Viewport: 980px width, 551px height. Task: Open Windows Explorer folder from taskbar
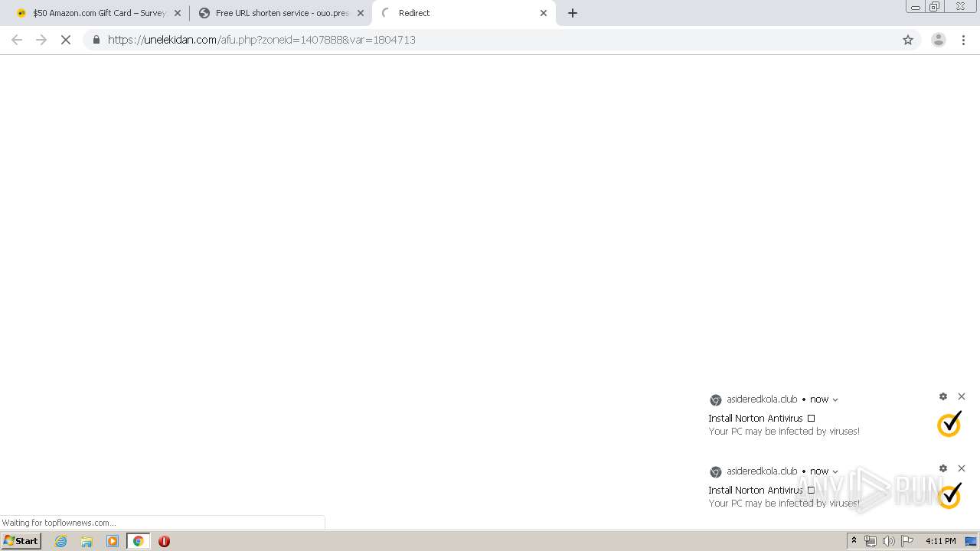tap(87, 541)
